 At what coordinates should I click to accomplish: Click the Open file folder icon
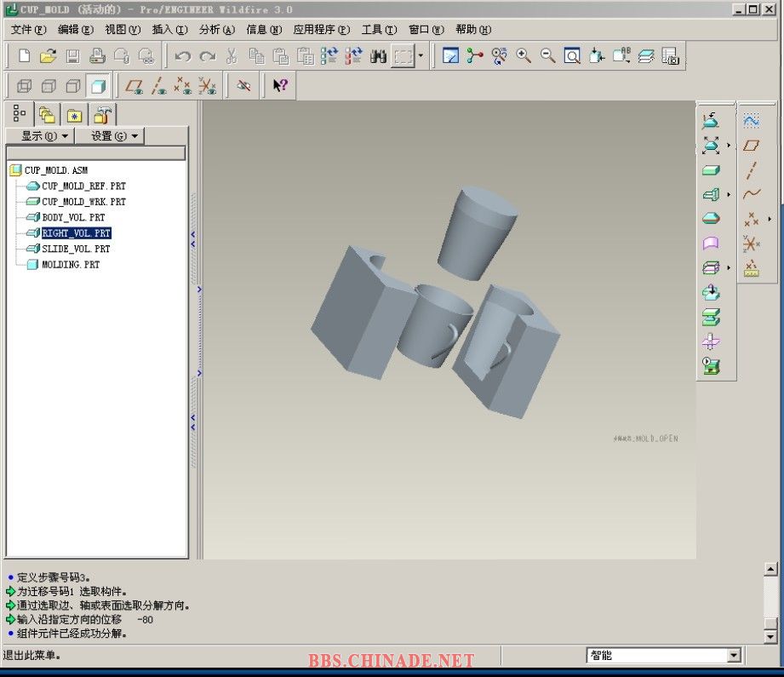[49, 56]
